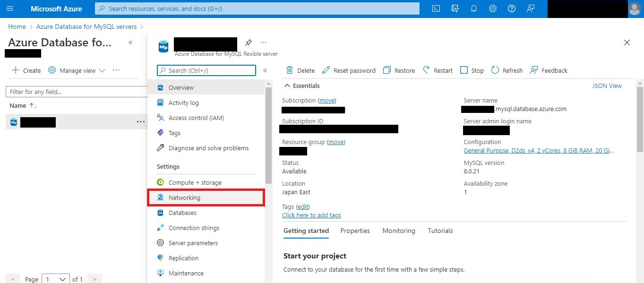The height and width of the screenshot is (283, 644).
Task: Close the server blade with X
Action: click(627, 43)
